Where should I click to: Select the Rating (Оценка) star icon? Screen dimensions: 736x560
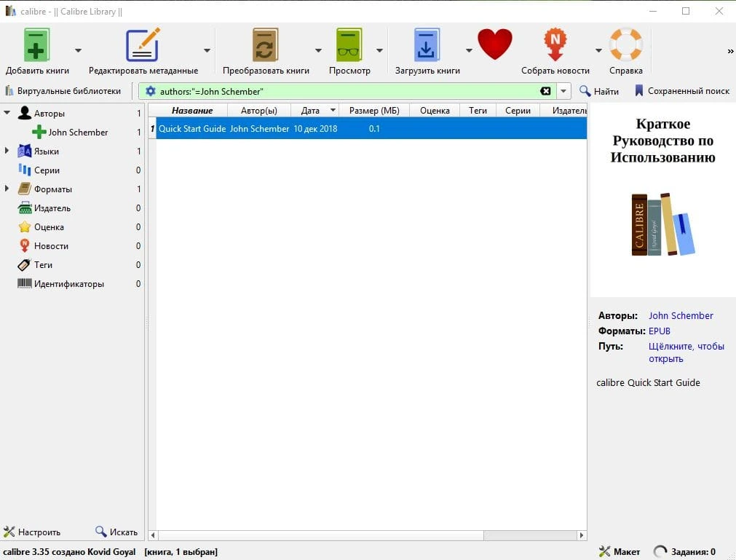point(25,226)
